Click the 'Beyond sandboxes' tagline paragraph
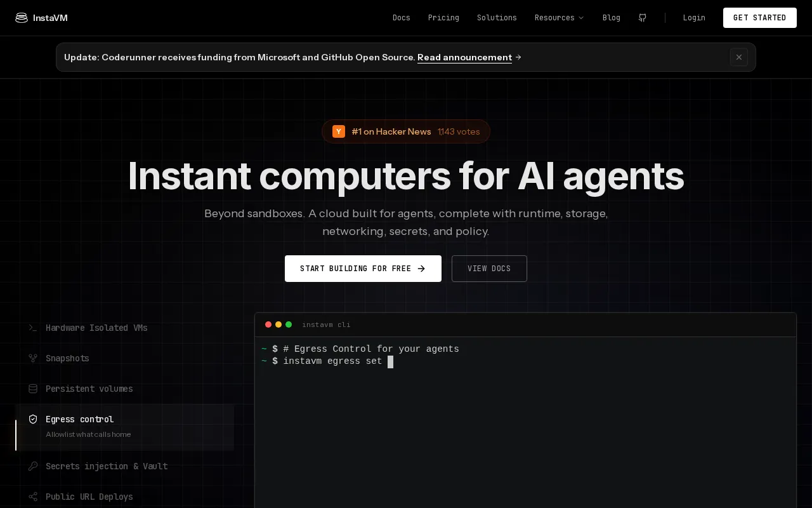This screenshot has width=812, height=508. point(406,222)
